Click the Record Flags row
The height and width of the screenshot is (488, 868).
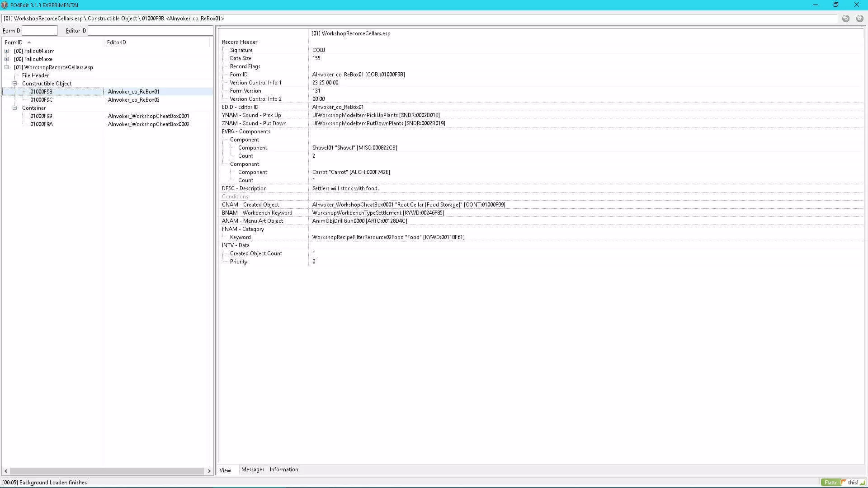pyautogui.click(x=245, y=66)
